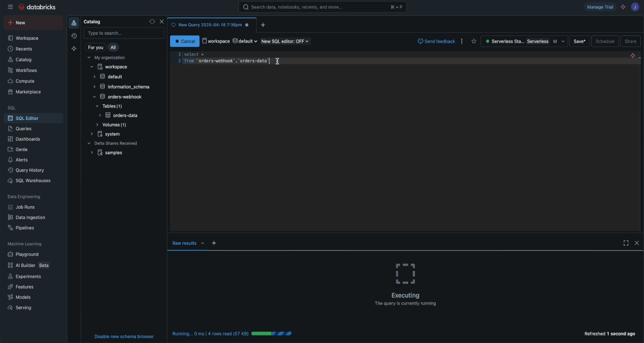Click the Databricks logo
Viewport: 644px width, 343px height.
pyautogui.click(x=37, y=7)
